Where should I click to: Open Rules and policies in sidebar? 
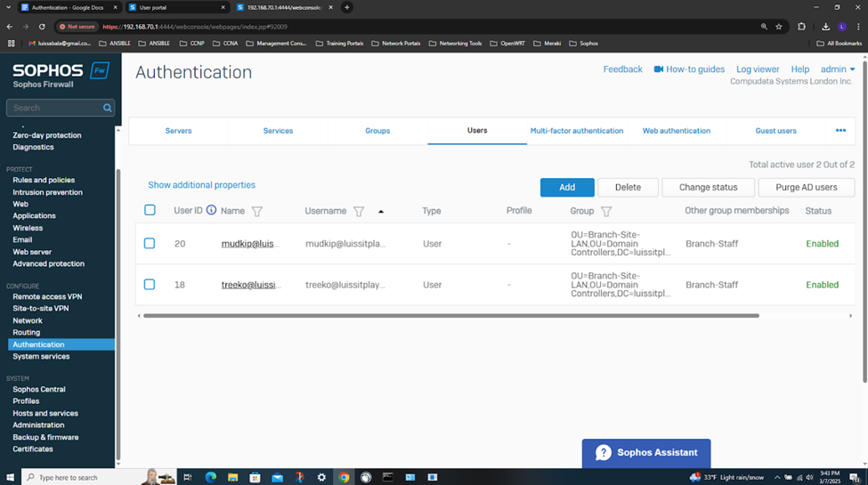[x=44, y=180]
